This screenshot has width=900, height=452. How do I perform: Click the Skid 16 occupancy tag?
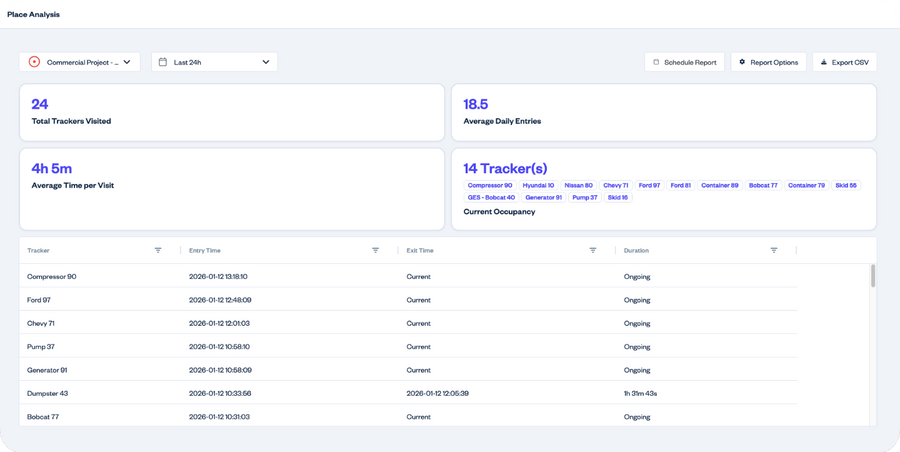click(x=618, y=197)
